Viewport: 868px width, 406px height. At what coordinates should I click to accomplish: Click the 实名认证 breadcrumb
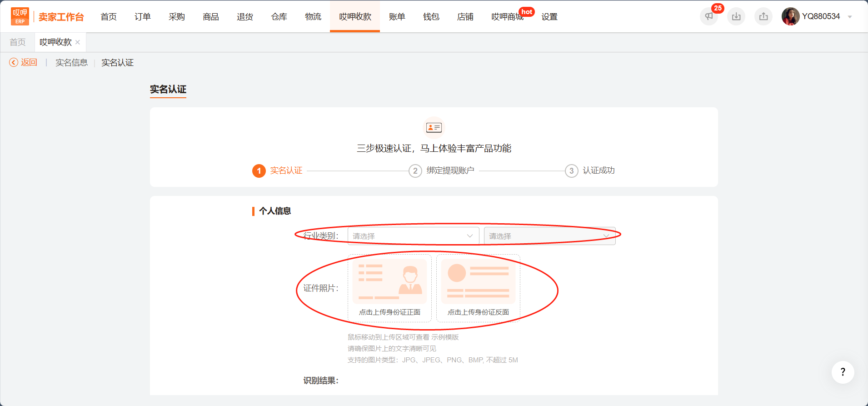click(x=117, y=63)
